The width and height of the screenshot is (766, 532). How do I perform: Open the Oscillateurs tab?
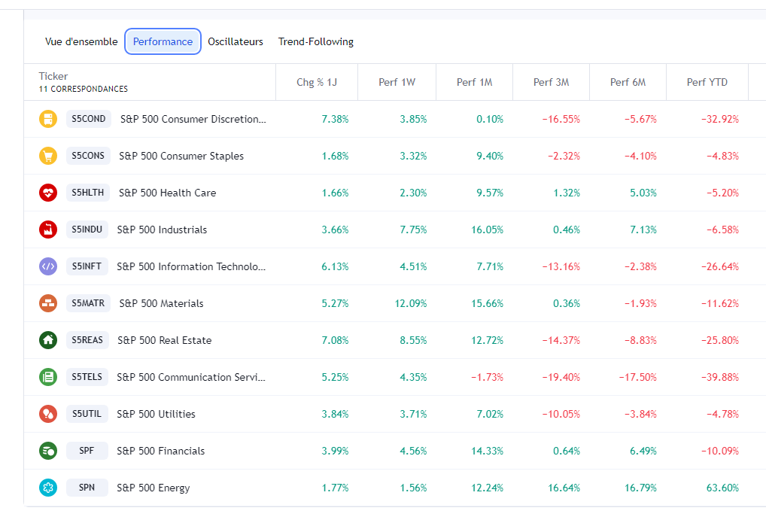(x=236, y=41)
